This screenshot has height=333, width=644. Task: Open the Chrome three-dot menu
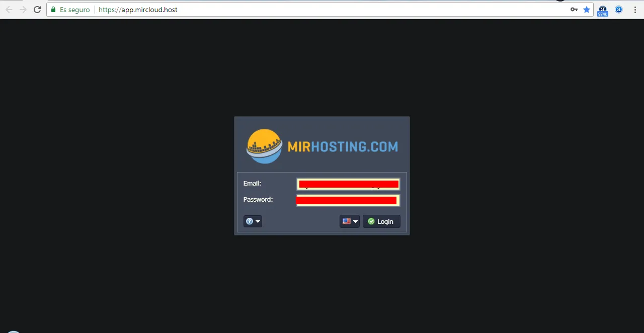(x=635, y=10)
